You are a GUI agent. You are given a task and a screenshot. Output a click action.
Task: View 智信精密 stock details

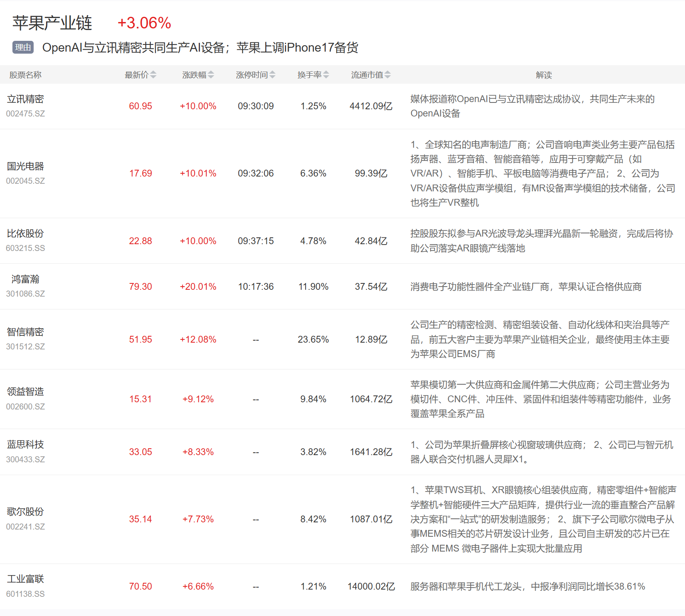pyautogui.click(x=25, y=332)
